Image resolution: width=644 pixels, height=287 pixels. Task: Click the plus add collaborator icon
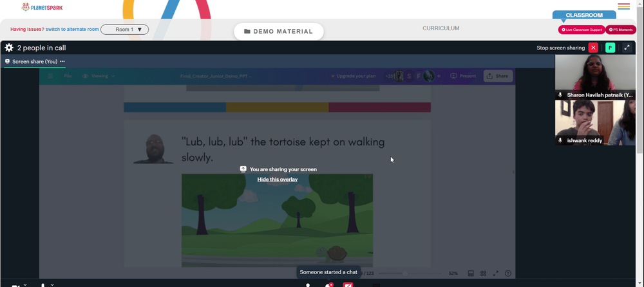point(439,76)
